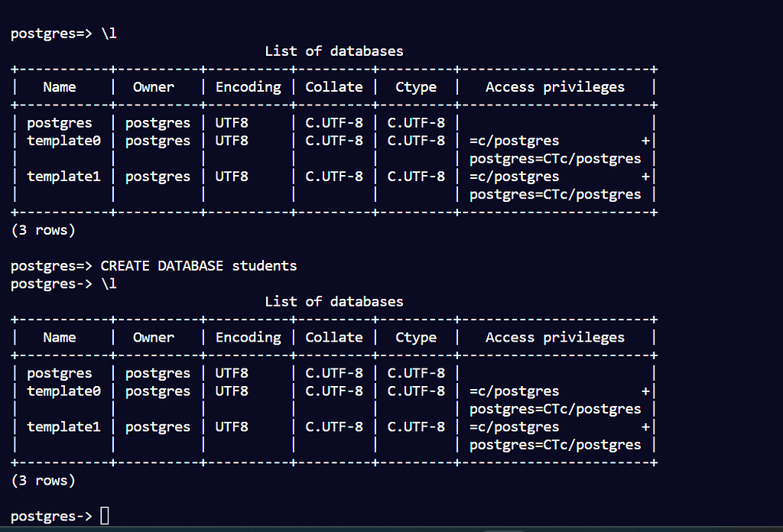This screenshot has width=783, height=532.
Task: Select the template0 row in the first list
Action: tap(64, 141)
